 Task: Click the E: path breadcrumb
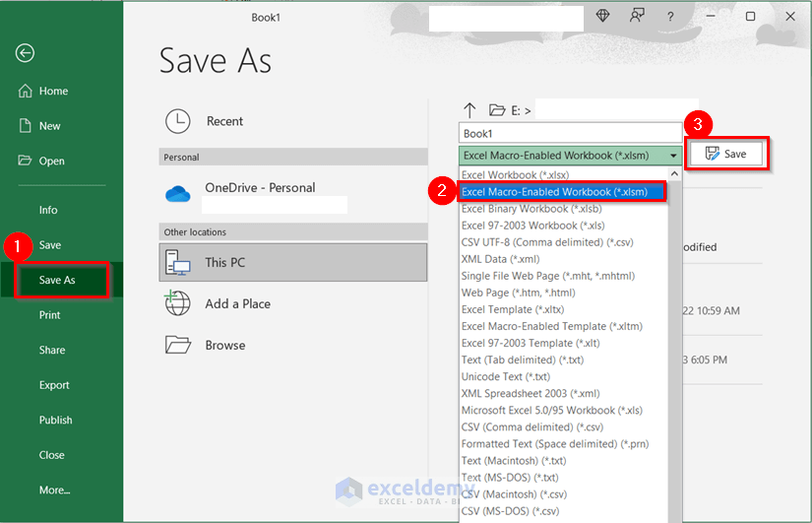tap(521, 110)
